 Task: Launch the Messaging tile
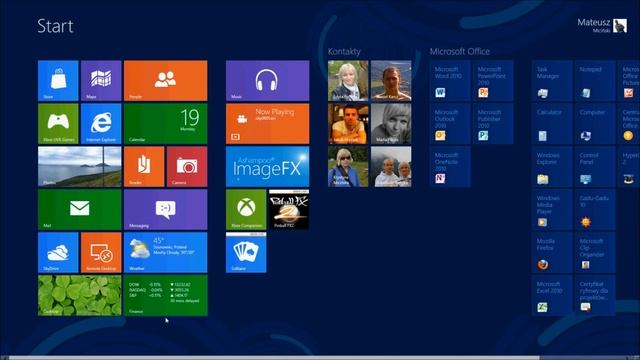(x=166, y=209)
